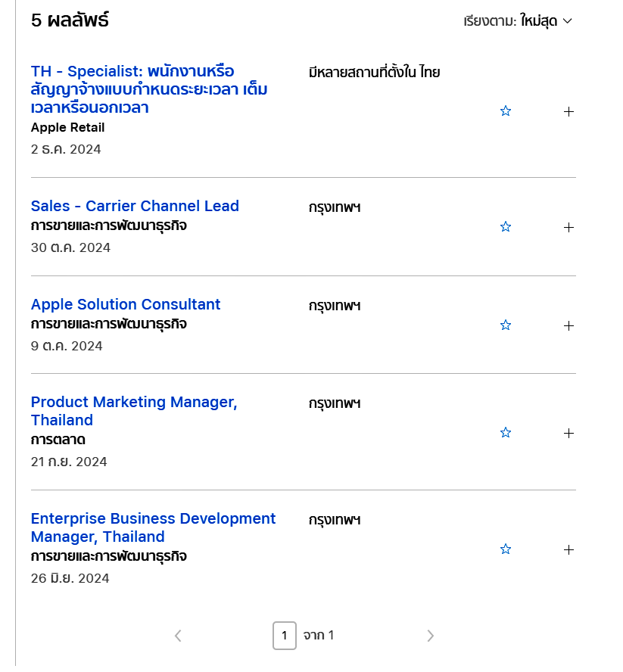Expand Apple Solution Consultant row details
Image resolution: width=623 pixels, height=672 pixels.
pos(569,325)
